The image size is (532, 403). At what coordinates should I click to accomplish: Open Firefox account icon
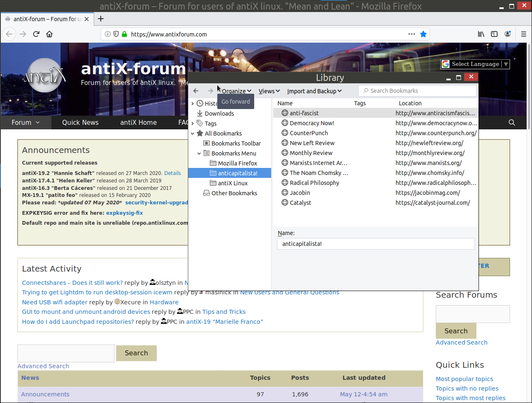pos(508,34)
